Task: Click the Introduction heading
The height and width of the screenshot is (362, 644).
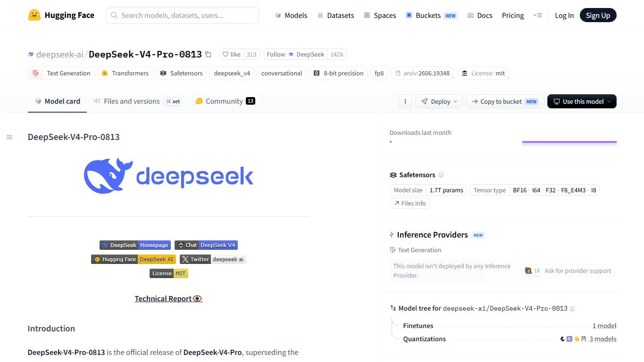Action: (x=51, y=329)
